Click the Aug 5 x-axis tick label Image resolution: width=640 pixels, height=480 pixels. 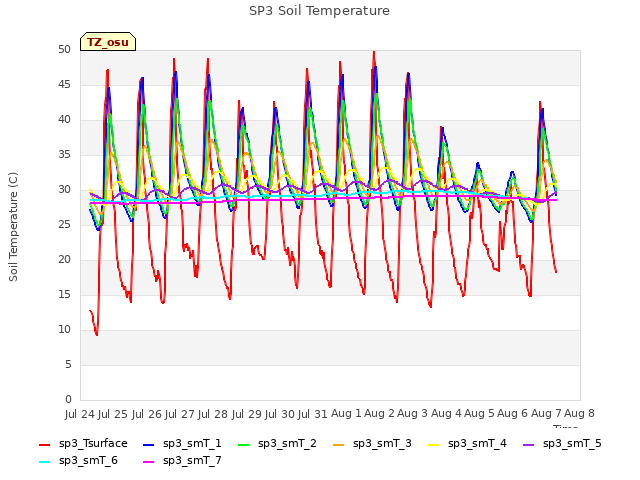click(479, 414)
